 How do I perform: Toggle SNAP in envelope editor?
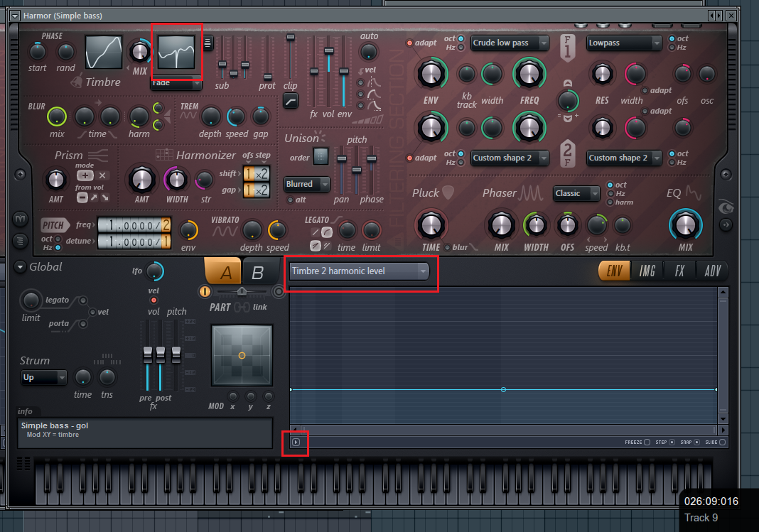[x=697, y=442]
